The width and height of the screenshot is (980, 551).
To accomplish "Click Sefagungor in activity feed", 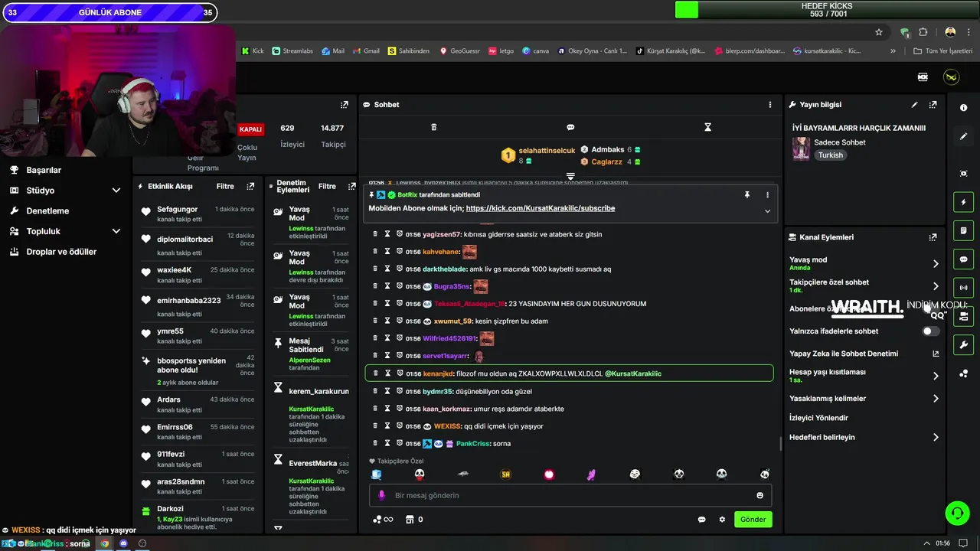I will (177, 209).
